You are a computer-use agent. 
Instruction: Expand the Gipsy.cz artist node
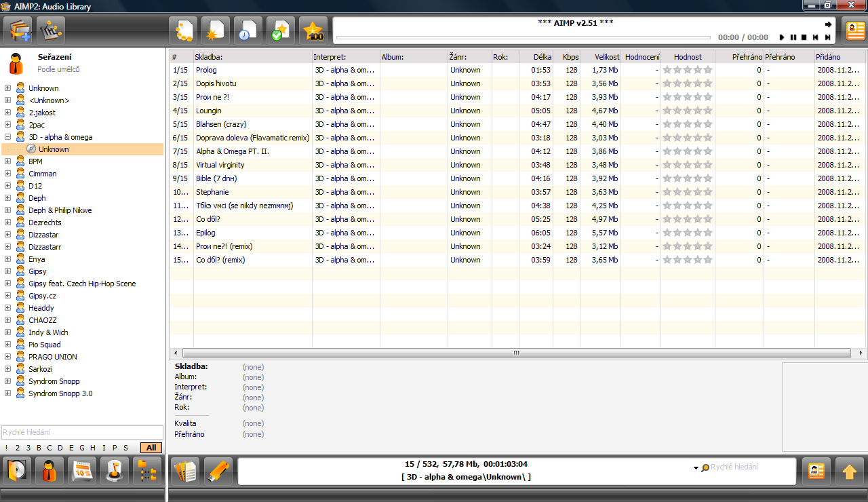pos(8,296)
